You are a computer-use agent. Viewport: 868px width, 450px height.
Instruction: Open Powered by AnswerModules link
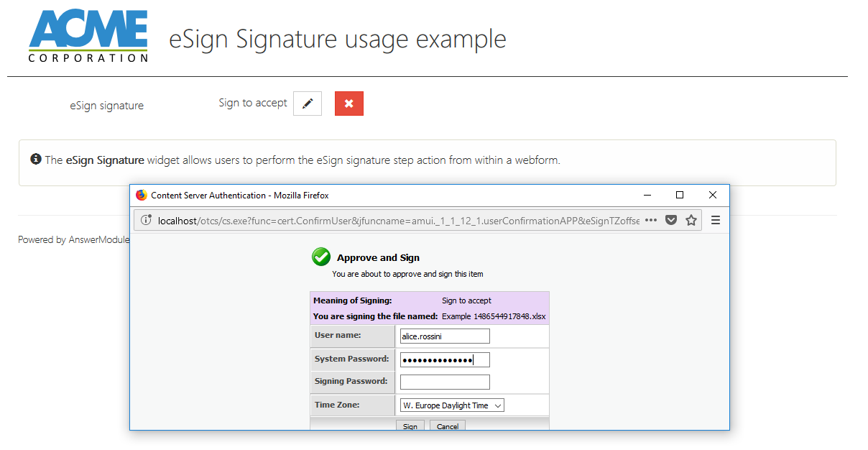(x=73, y=239)
